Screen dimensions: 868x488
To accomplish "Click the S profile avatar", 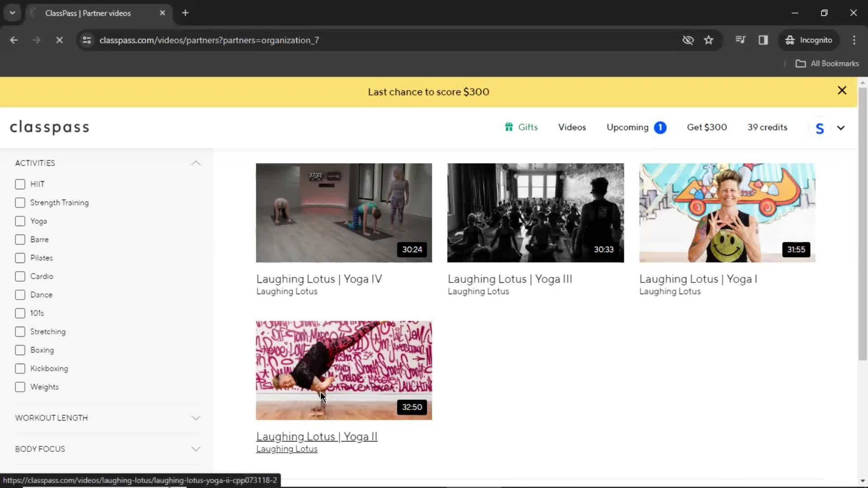I will 820,128.
